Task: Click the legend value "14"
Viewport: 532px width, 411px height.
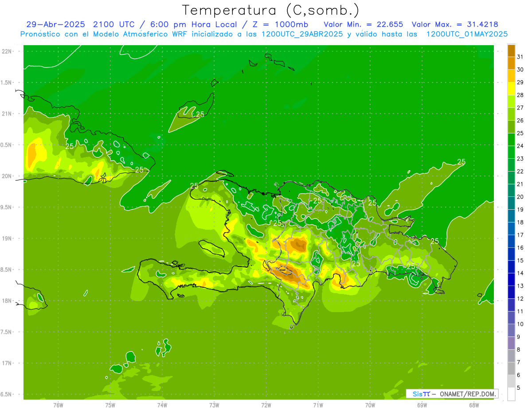Action: click(520, 273)
